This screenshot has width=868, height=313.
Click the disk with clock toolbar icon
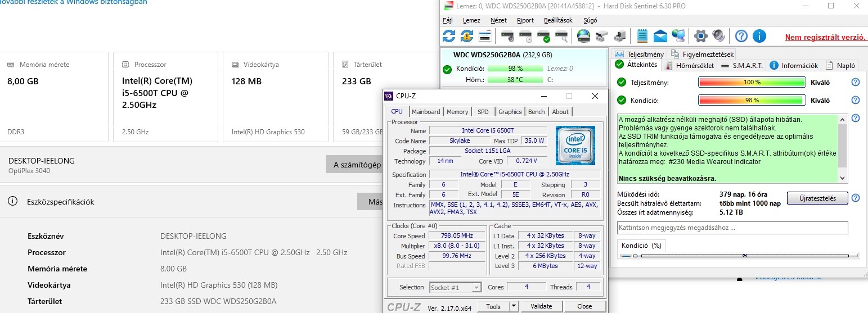tap(526, 37)
